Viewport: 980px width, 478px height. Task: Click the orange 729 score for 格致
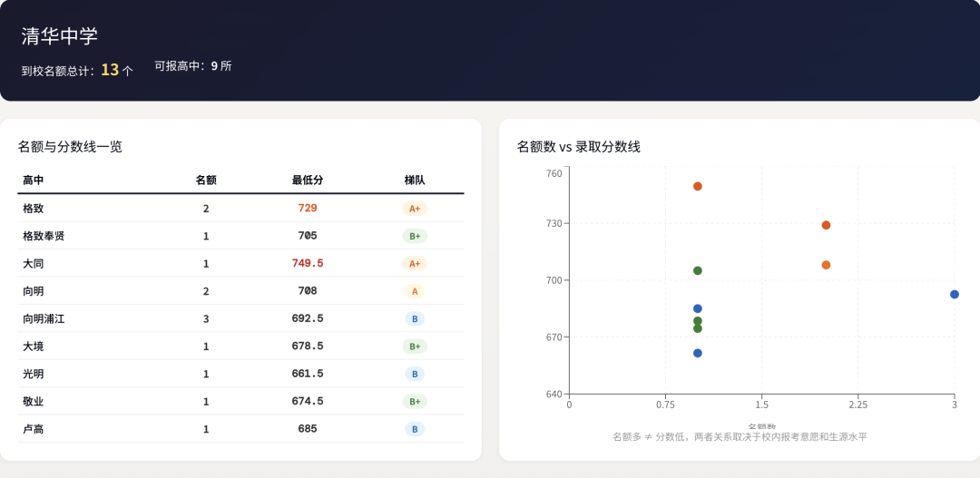coord(308,209)
